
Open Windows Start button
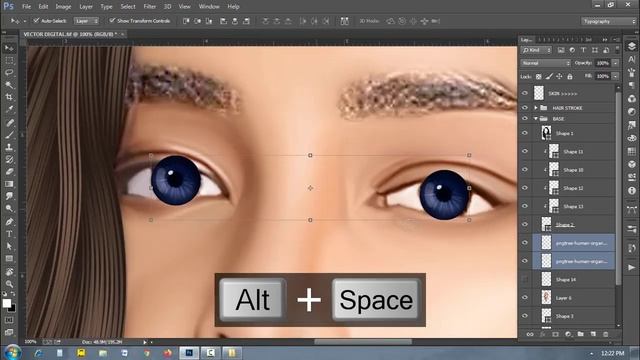click(13, 352)
